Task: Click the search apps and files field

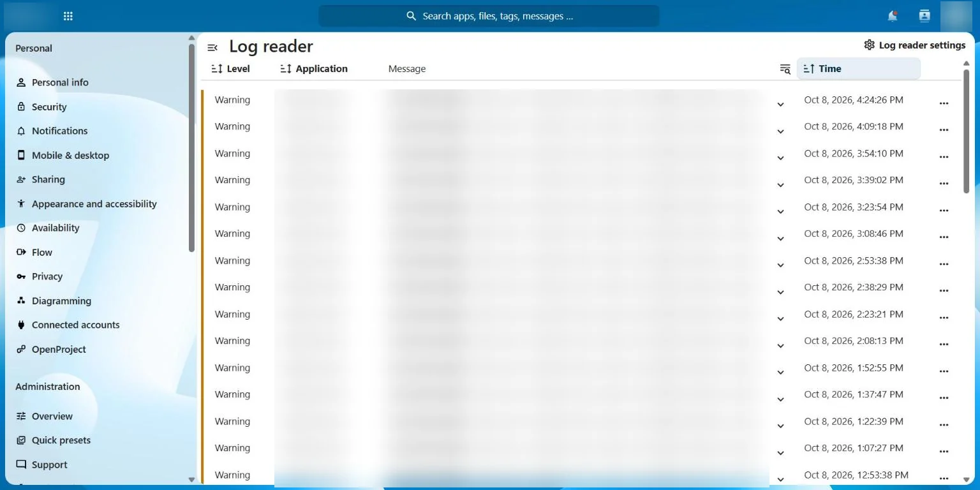Action: click(489, 16)
